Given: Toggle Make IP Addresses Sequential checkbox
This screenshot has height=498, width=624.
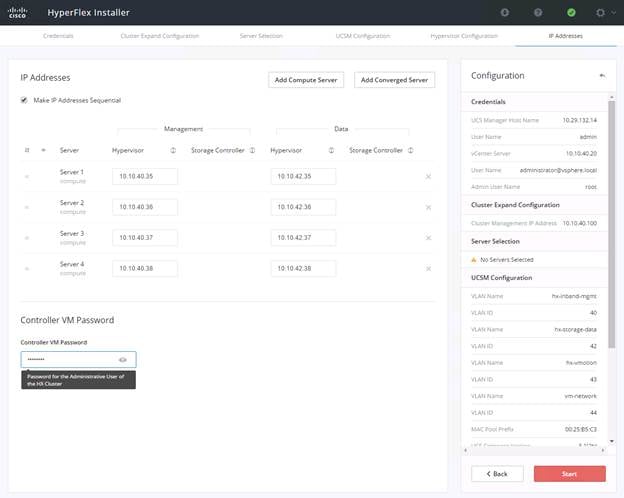Looking at the screenshot, I should pyautogui.click(x=24, y=100).
